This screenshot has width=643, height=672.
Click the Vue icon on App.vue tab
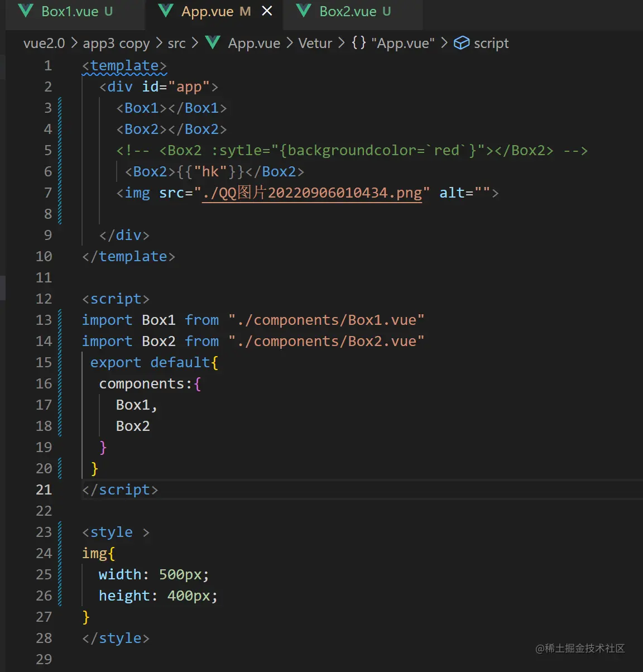166,11
